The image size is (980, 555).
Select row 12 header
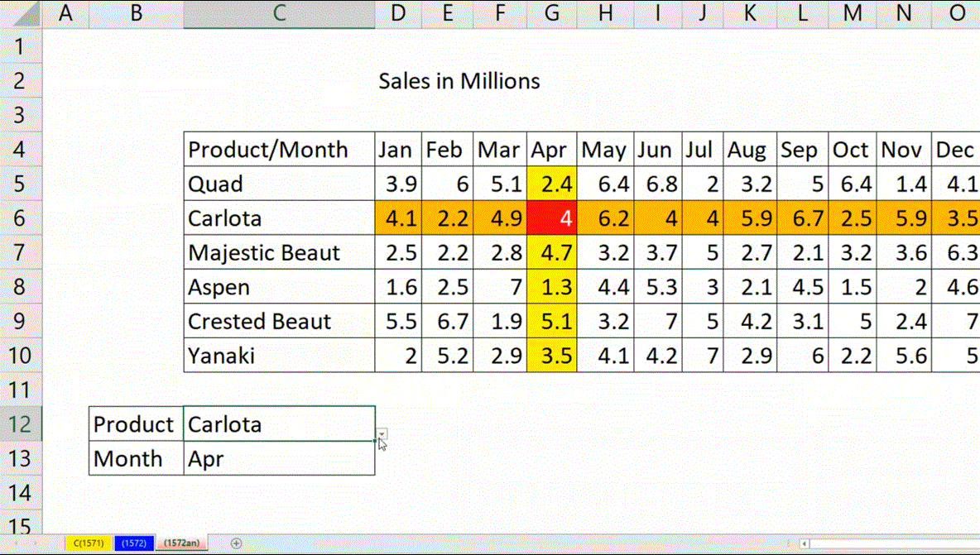click(x=20, y=423)
